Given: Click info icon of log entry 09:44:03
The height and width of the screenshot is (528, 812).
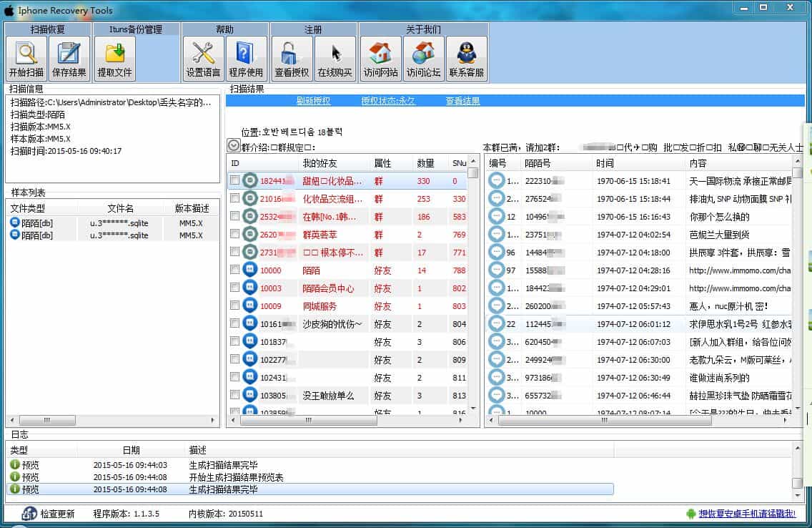Looking at the screenshot, I should 15,464.
